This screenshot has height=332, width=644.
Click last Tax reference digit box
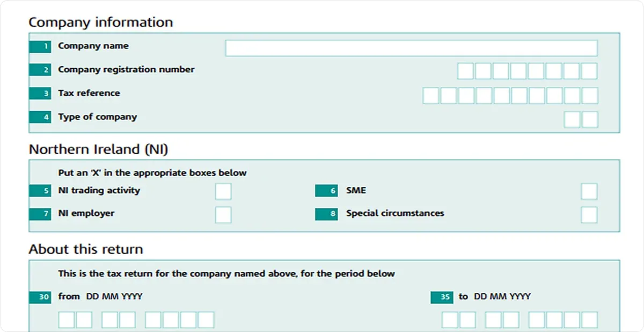click(590, 95)
